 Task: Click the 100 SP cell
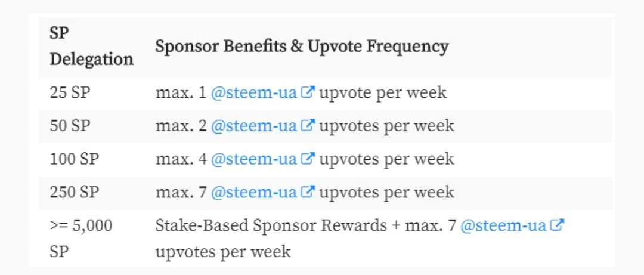(75, 159)
